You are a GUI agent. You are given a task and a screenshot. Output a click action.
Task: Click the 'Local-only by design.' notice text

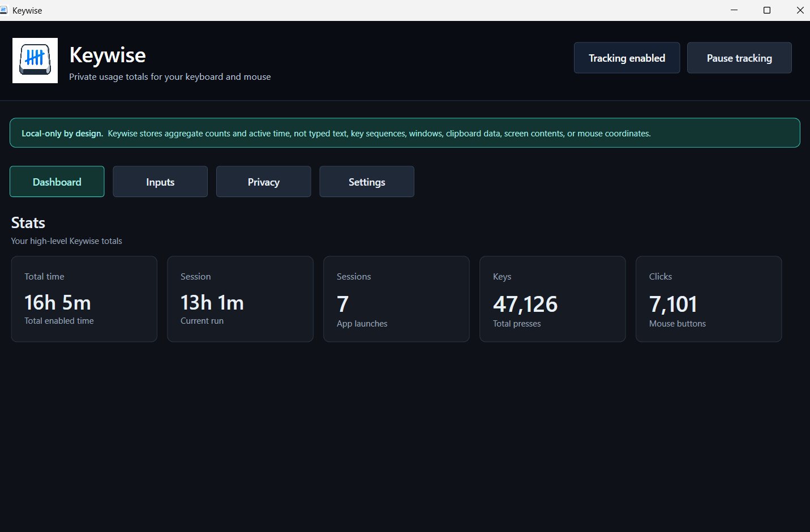tap(62, 134)
